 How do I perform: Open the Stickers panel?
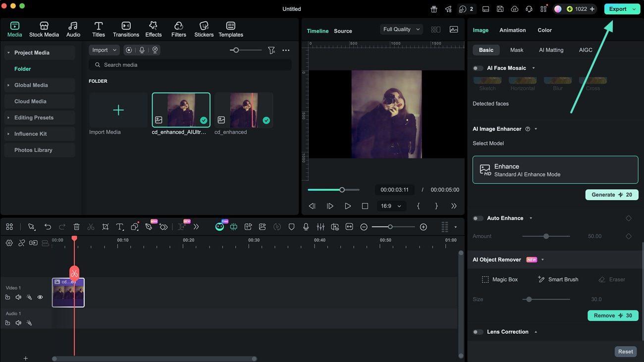(204, 29)
